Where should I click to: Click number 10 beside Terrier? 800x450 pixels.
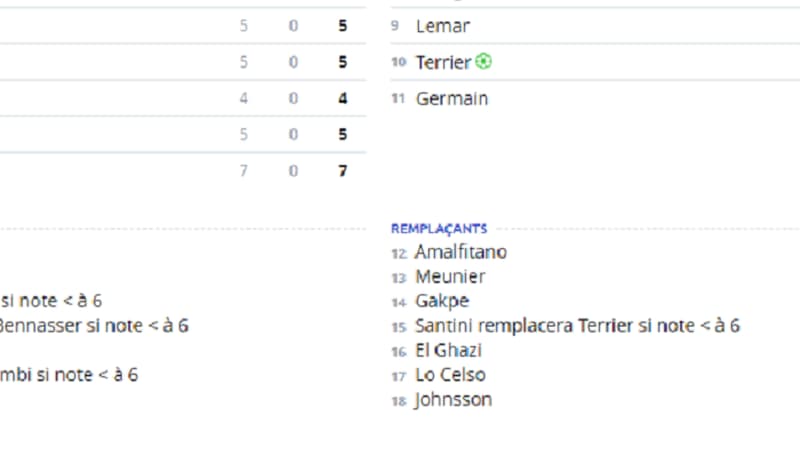[398, 62]
